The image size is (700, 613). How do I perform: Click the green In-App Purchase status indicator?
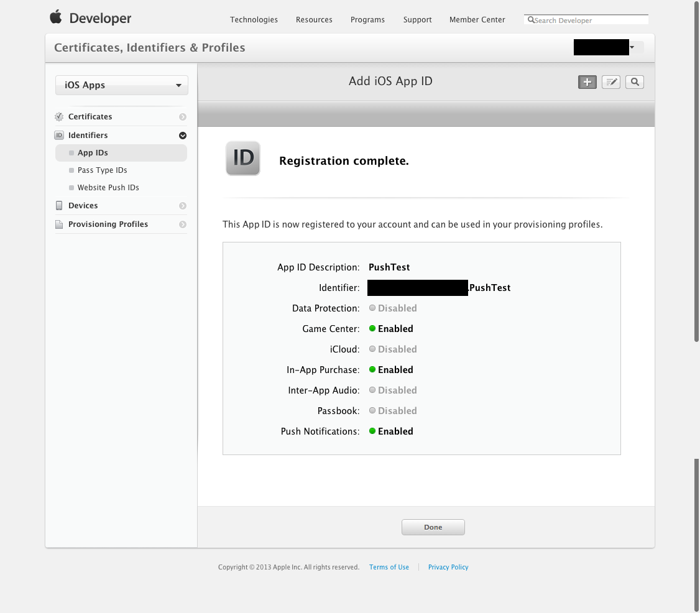click(372, 370)
